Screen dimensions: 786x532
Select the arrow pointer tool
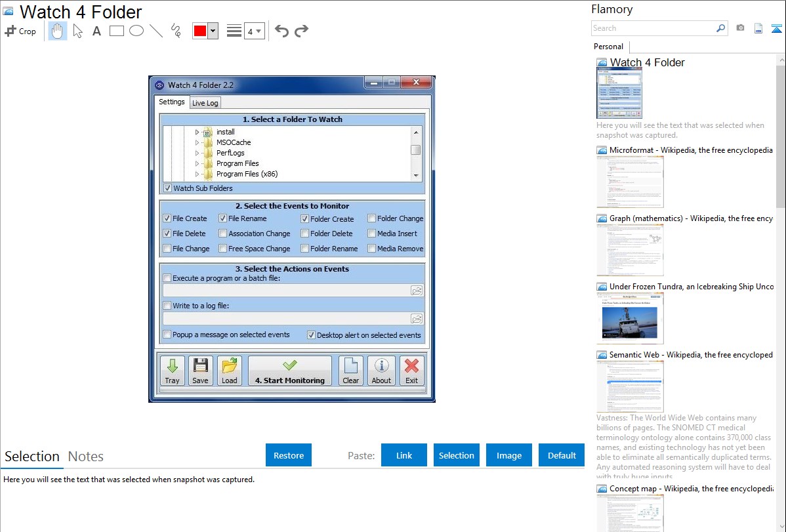point(77,31)
